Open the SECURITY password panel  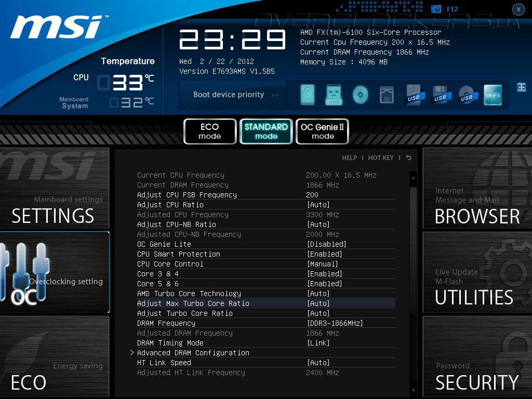click(x=477, y=356)
